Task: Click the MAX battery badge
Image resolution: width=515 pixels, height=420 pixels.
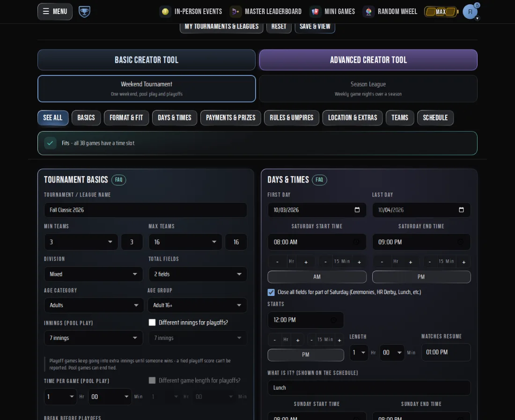Action: pyautogui.click(x=441, y=12)
